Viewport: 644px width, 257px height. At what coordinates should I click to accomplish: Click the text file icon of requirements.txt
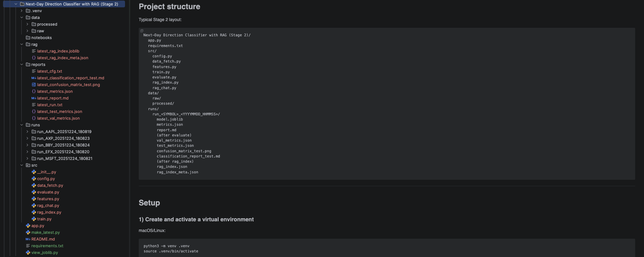[28, 246]
